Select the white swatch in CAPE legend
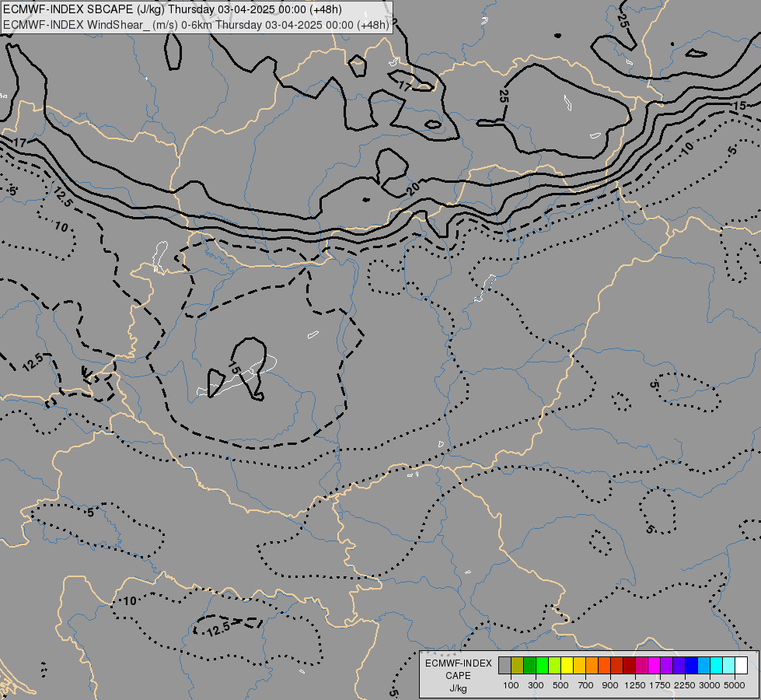The width and height of the screenshot is (761, 700). point(741,665)
